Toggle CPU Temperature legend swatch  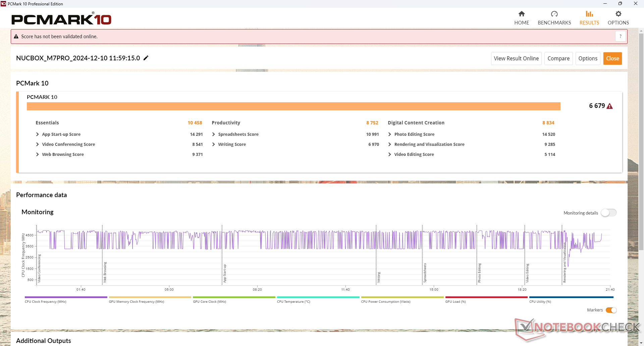point(318,297)
